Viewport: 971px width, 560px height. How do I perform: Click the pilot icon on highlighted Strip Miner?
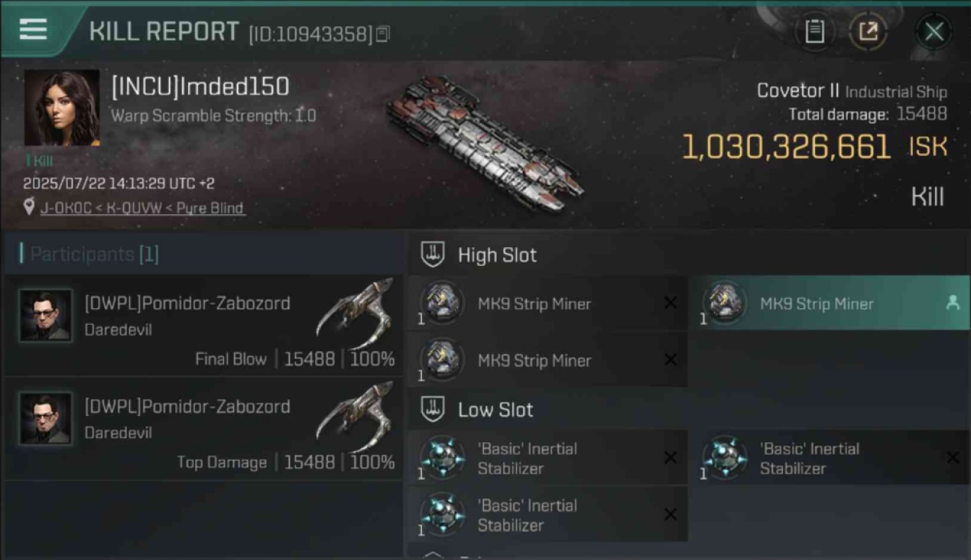click(952, 302)
